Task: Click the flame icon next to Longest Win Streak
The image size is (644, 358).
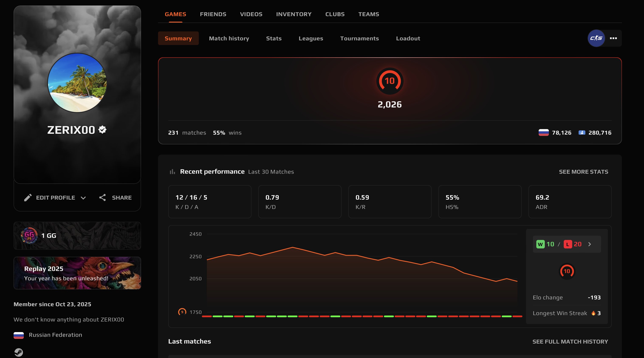Action: click(x=593, y=313)
